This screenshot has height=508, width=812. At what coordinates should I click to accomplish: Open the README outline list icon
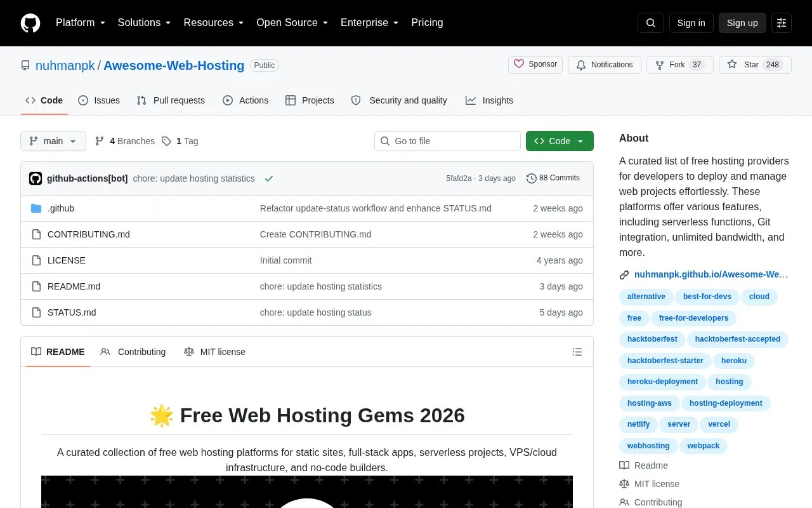(577, 352)
